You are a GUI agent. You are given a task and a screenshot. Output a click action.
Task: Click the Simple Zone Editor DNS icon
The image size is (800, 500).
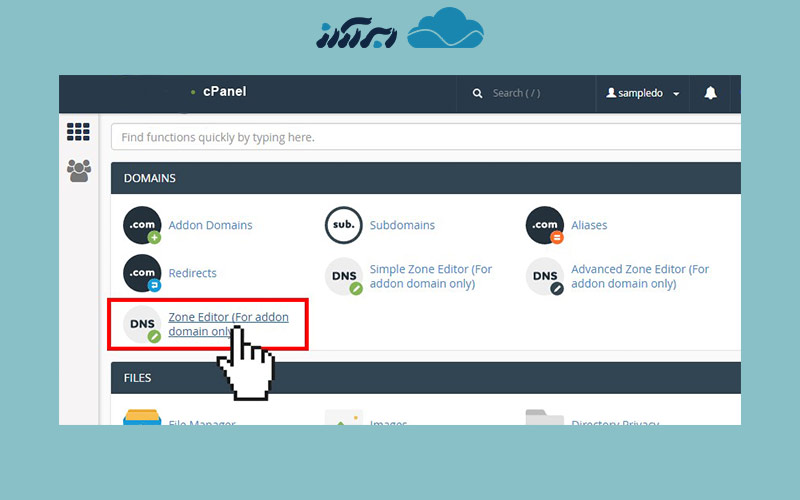coord(344,276)
